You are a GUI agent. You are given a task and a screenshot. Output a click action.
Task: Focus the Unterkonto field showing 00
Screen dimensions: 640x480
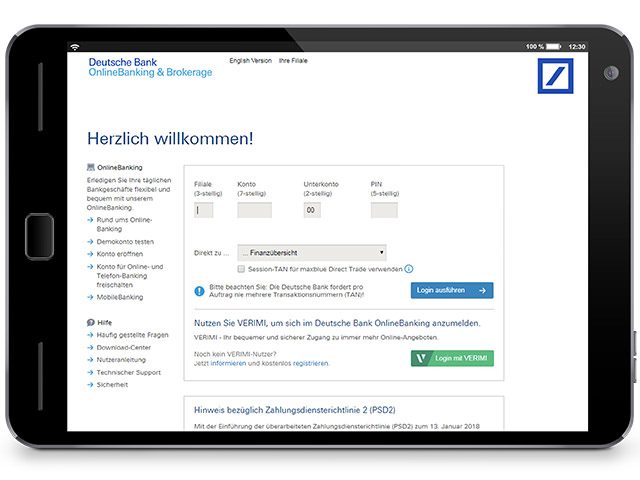pos(312,210)
